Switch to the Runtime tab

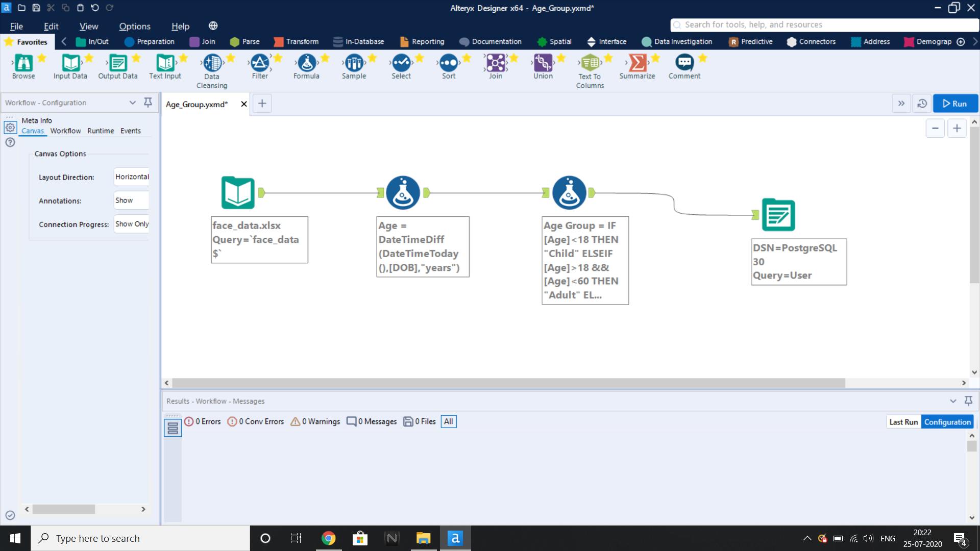(101, 131)
